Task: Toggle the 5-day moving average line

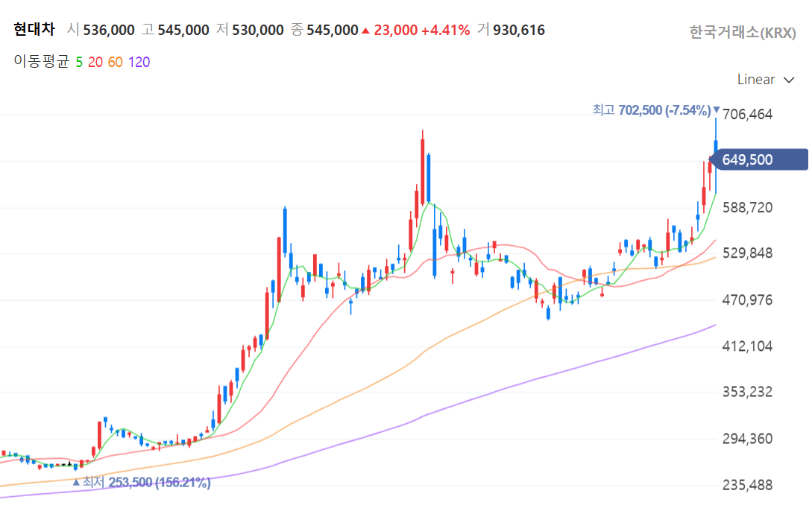Action: pos(79,62)
